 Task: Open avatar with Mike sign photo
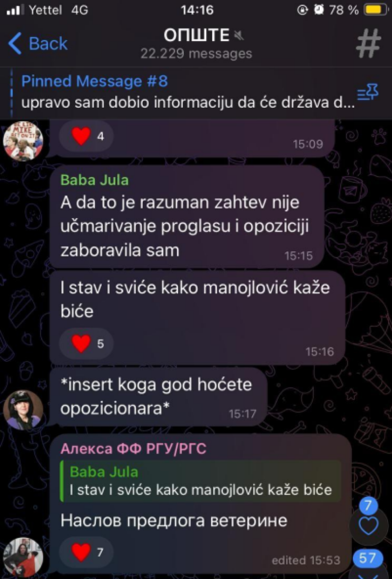point(23,141)
